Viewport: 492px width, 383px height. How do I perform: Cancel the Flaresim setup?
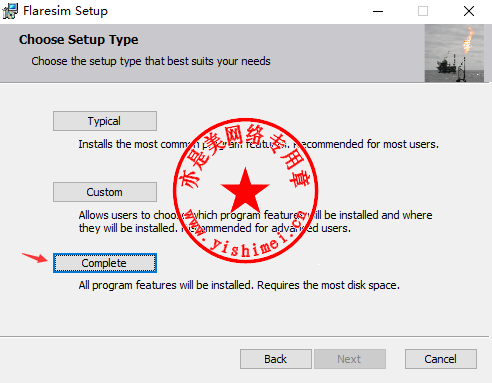(441, 359)
